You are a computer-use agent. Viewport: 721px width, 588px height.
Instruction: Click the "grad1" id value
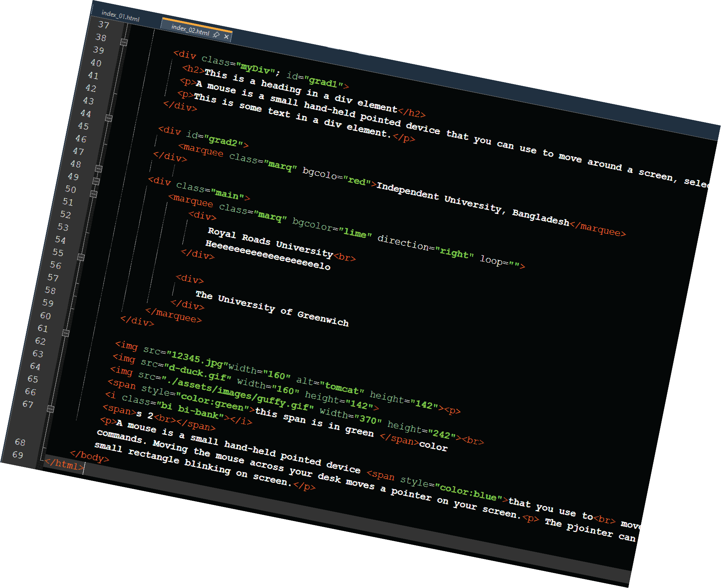pyautogui.click(x=323, y=82)
